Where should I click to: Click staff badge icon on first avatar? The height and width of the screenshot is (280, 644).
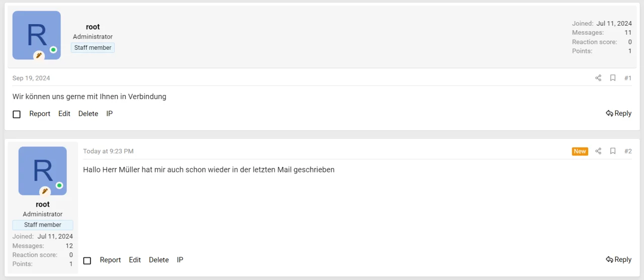[39, 55]
